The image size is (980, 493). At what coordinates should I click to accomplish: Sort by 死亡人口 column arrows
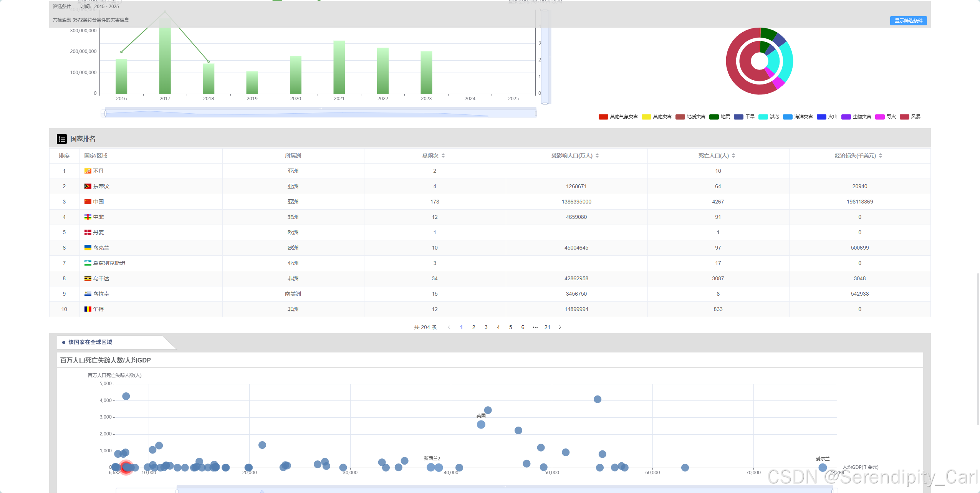(733, 156)
